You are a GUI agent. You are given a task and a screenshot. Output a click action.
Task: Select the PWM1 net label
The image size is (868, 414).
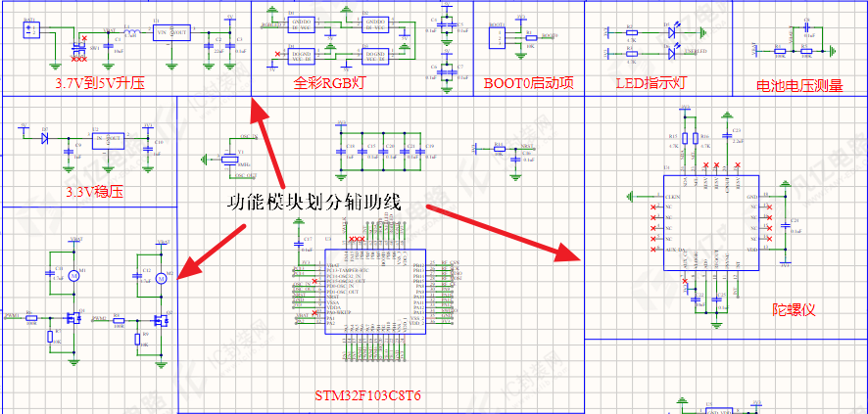pos(12,315)
